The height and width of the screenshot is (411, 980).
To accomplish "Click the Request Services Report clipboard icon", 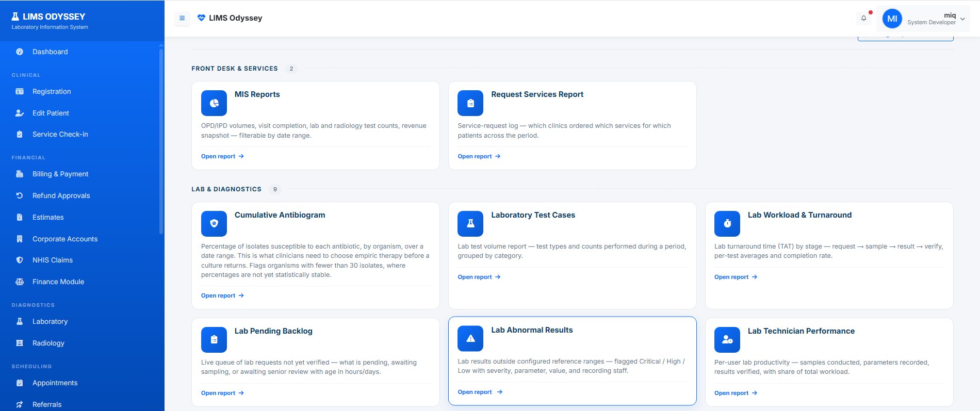I will [x=470, y=103].
